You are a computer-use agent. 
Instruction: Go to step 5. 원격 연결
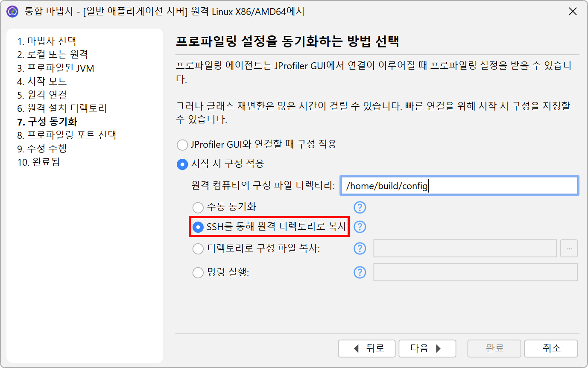[42, 95]
